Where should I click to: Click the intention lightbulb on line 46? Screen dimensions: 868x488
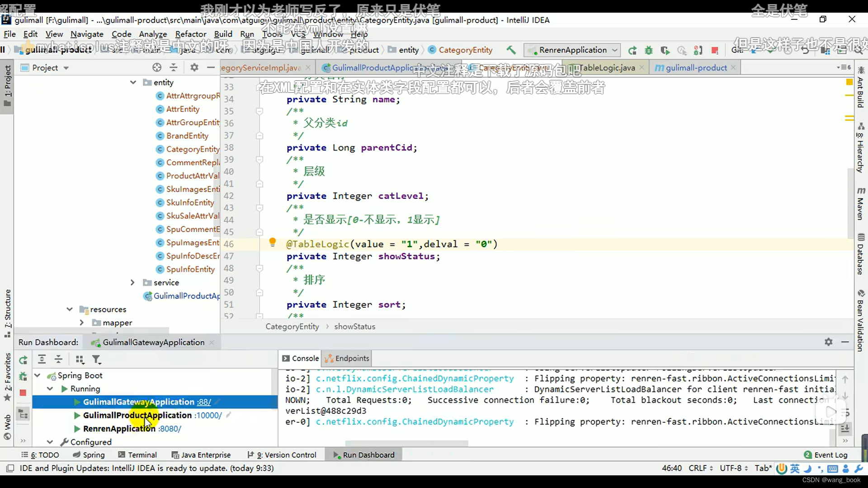272,243
